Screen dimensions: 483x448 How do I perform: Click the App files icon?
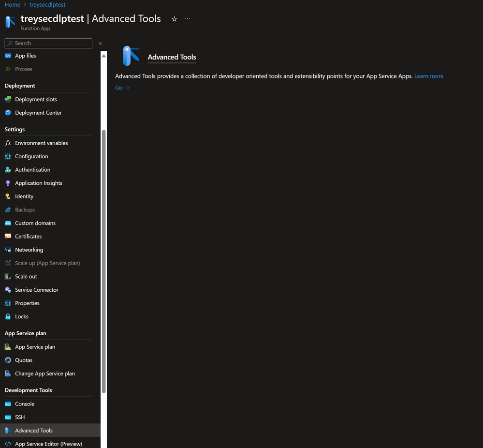(x=8, y=56)
